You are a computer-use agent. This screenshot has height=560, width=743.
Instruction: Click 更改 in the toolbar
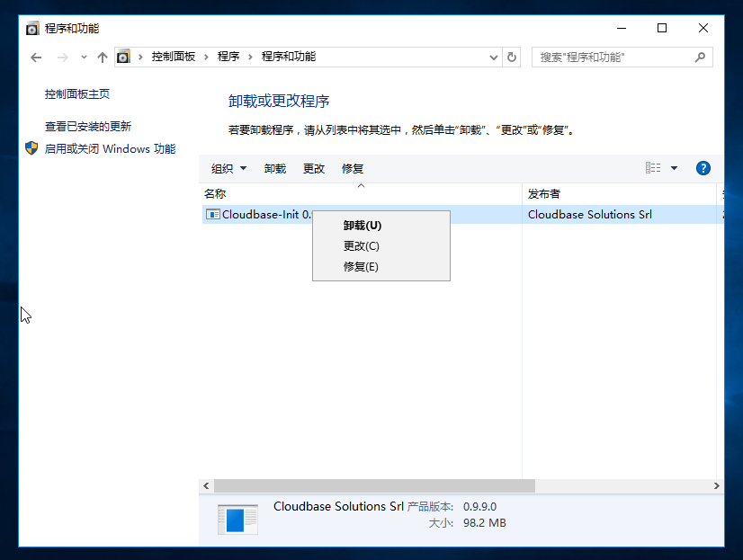[314, 168]
